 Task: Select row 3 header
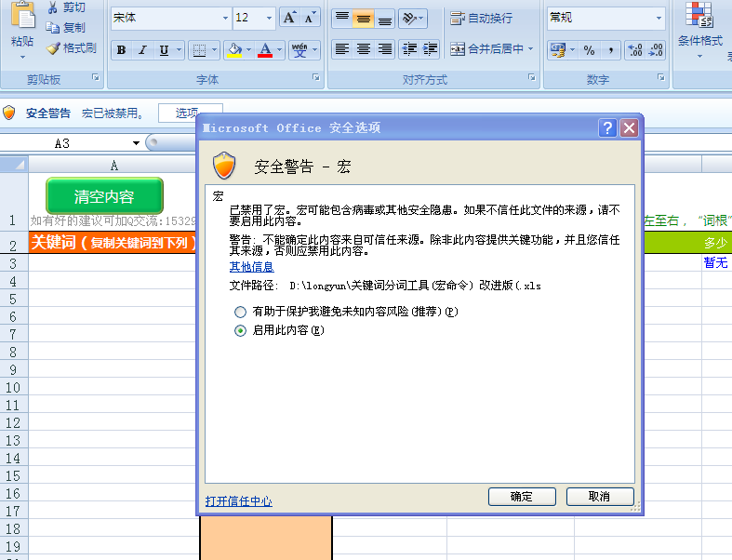pos(14,264)
